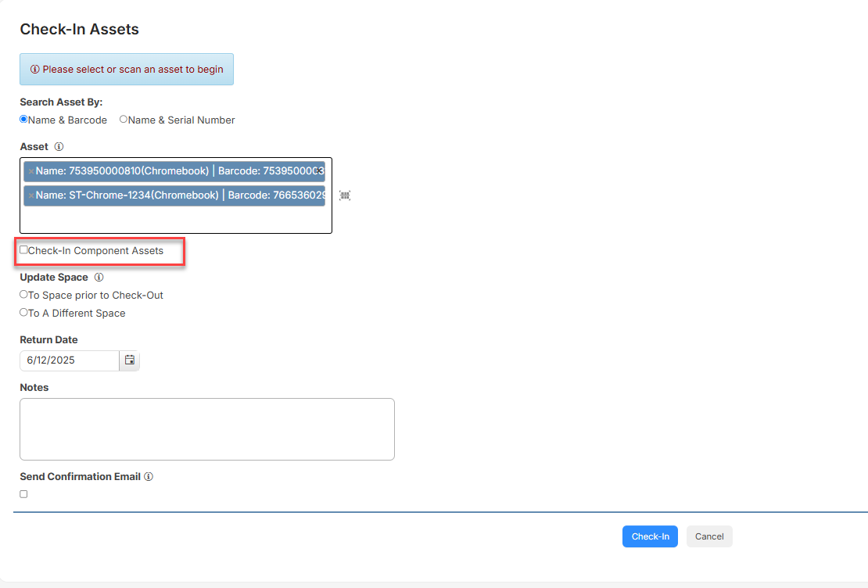
Task: Click the info icon beside Asset label
Action: click(59, 147)
